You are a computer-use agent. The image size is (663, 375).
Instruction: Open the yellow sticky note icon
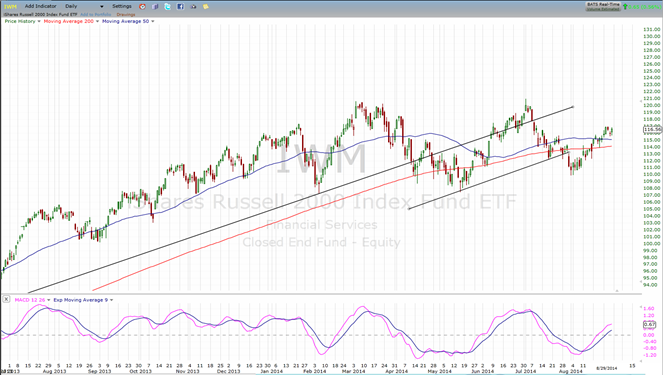(x=206, y=6)
